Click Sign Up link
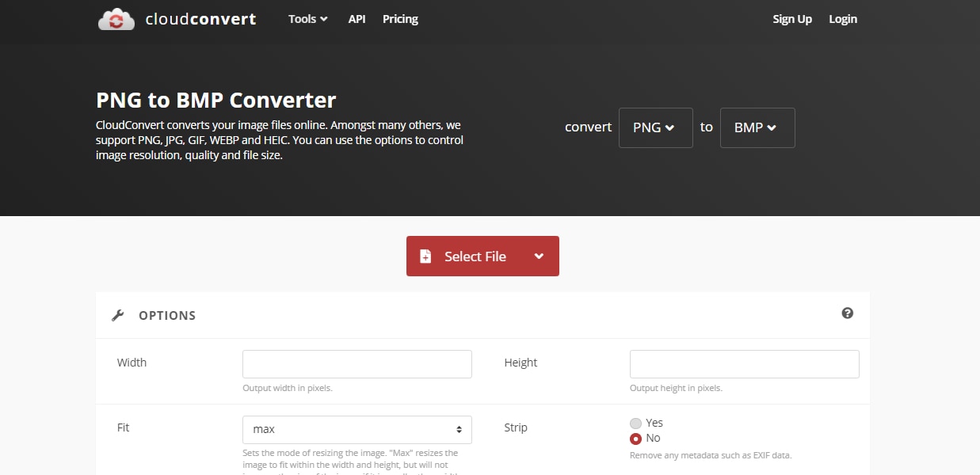 (792, 19)
